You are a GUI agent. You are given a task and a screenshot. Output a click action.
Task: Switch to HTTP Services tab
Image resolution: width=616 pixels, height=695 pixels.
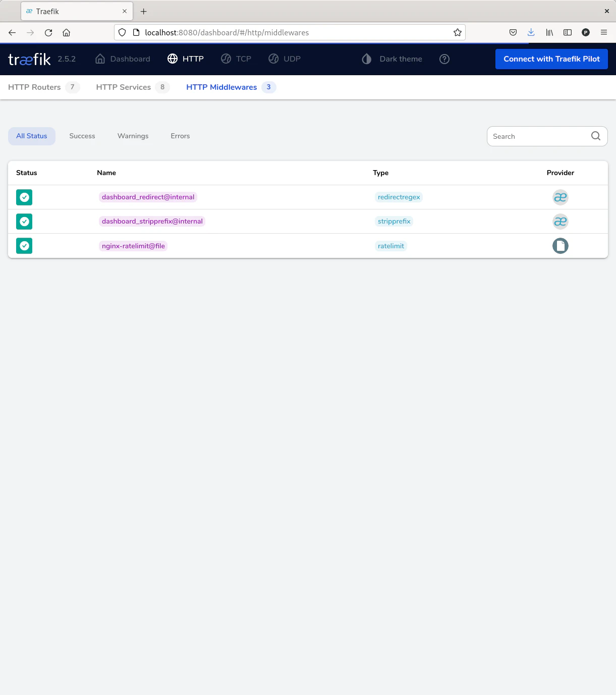point(132,87)
